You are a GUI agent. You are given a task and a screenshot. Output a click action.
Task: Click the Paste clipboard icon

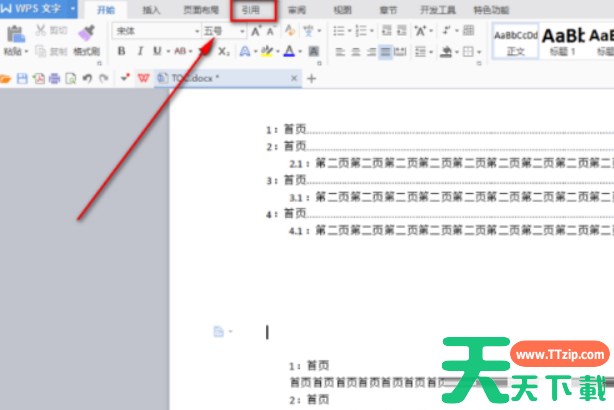pyautogui.click(x=16, y=34)
